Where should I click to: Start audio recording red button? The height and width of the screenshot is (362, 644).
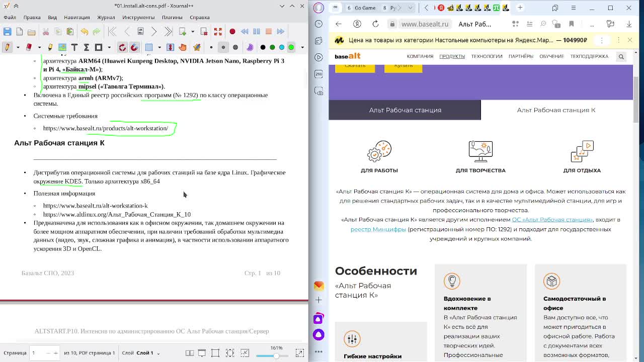click(x=232, y=32)
